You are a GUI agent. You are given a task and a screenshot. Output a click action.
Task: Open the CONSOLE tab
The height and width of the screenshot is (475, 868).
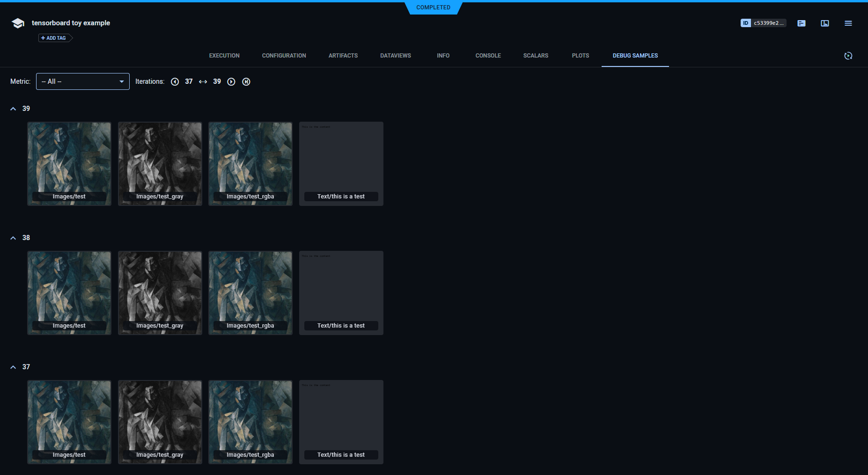pos(488,56)
